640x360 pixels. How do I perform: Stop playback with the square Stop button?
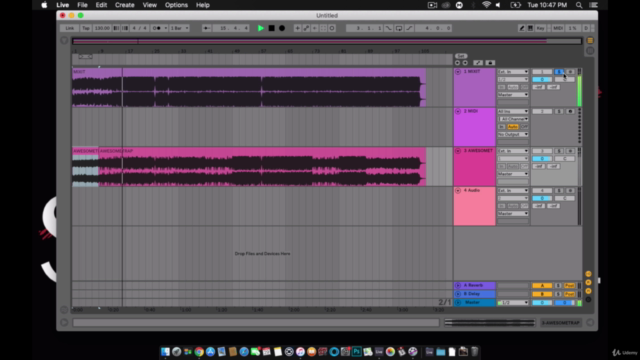[x=271, y=28]
